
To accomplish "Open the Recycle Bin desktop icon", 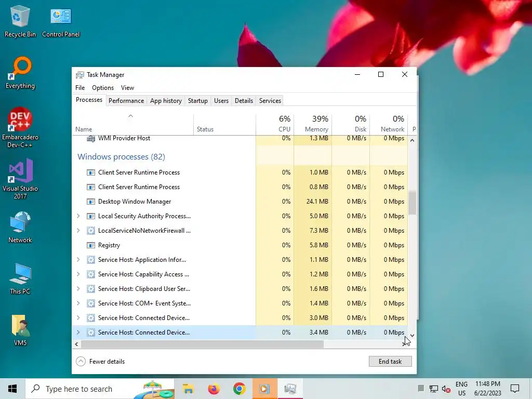I will pyautogui.click(x=20, y=21).
